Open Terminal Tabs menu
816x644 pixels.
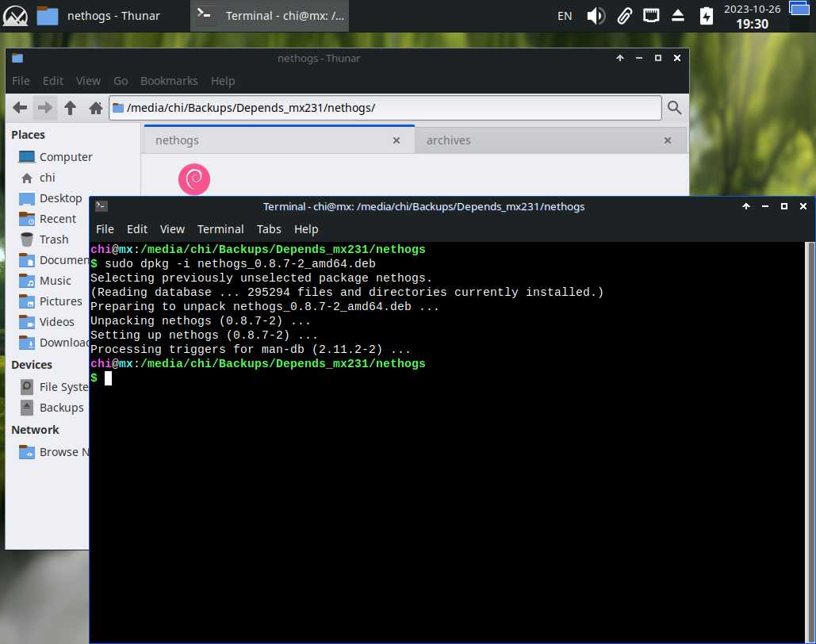[269, 229]
